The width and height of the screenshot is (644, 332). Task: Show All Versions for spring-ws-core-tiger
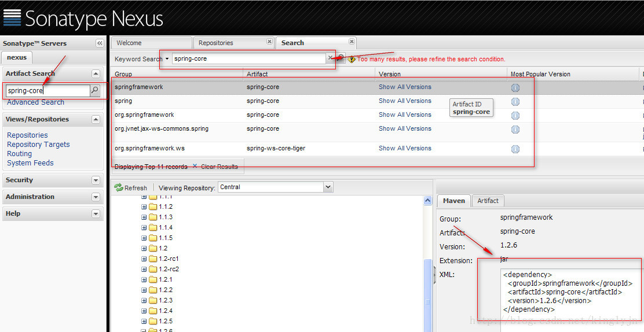click(x=405, y=148)
